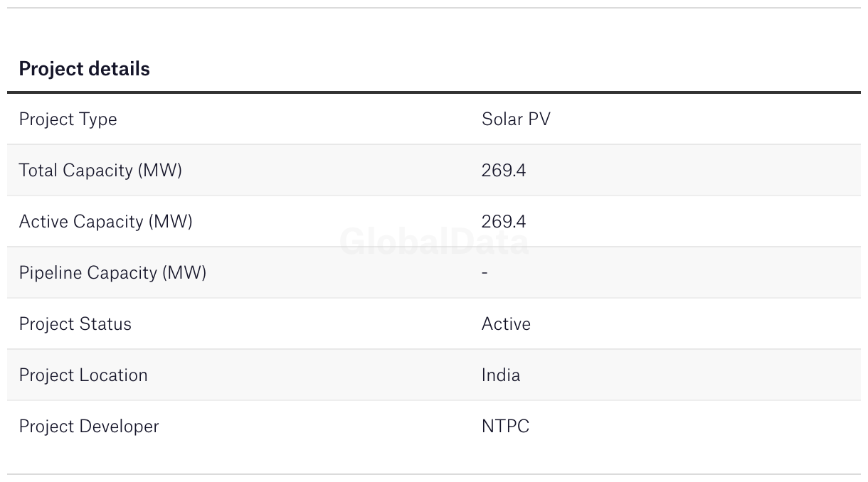Select the Project Location label
The width and height of the screenshot is (868, 482).
(x=83, y=375)
